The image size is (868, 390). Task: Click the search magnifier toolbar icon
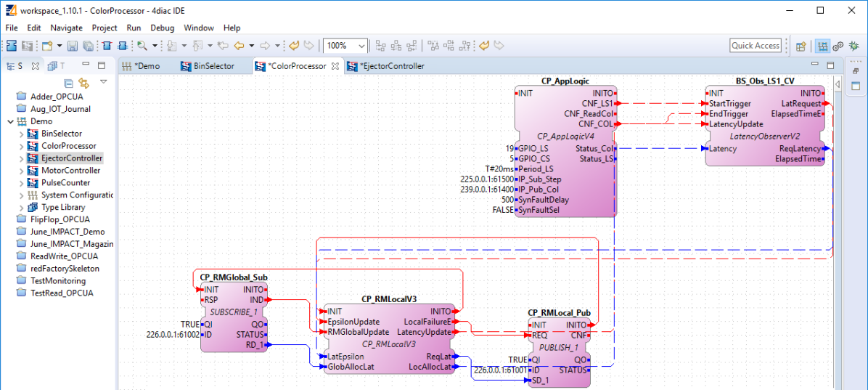142,46
